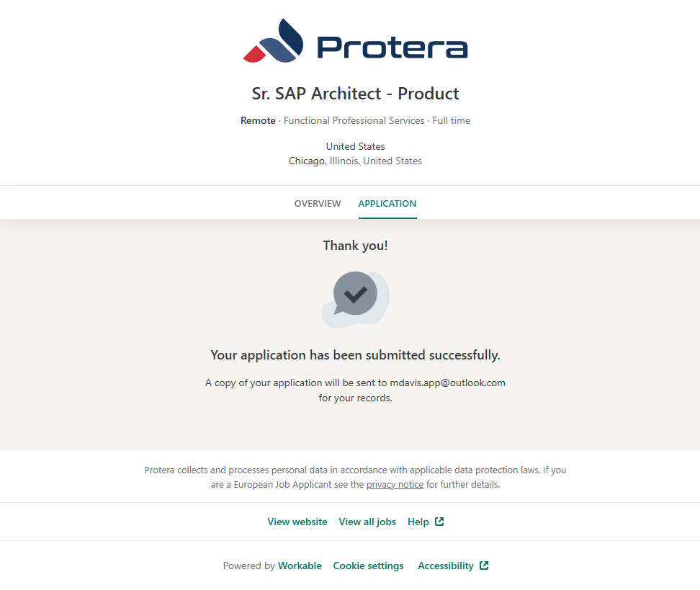Click external link icon beside Accessibility

pyautogui.click(x=484, y=566)
